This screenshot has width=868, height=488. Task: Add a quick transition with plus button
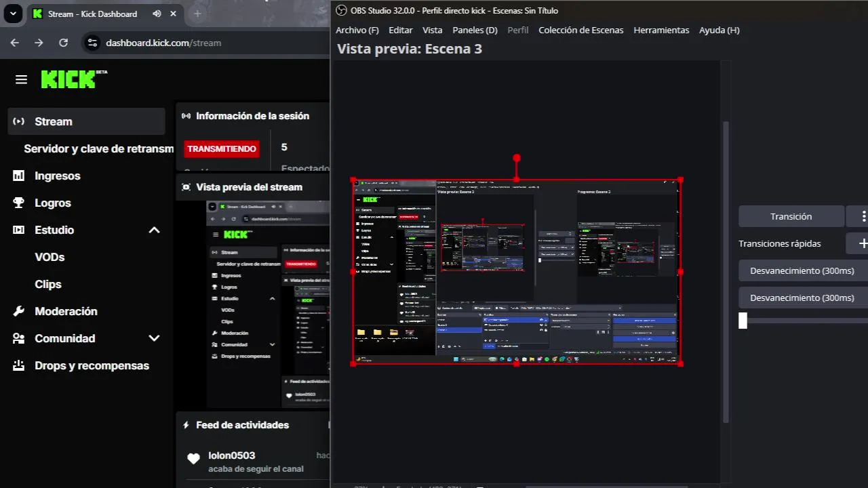tap(863, 243)
